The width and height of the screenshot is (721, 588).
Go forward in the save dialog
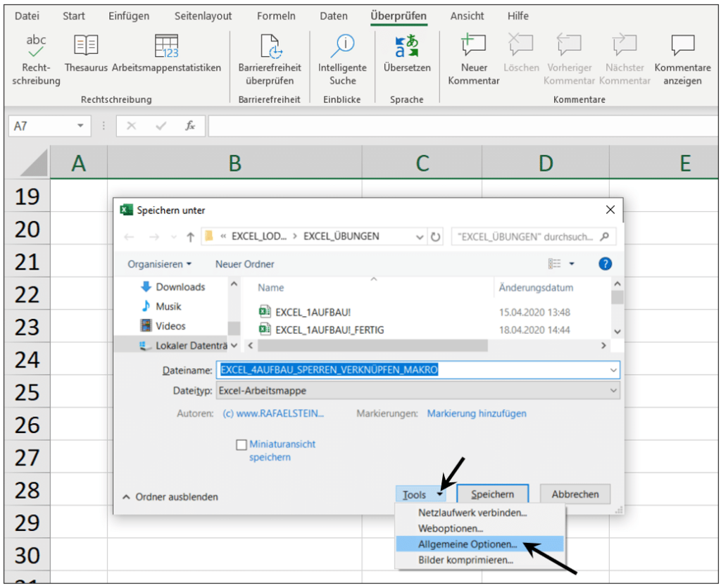pyautogui.click(x=154, y=237)
